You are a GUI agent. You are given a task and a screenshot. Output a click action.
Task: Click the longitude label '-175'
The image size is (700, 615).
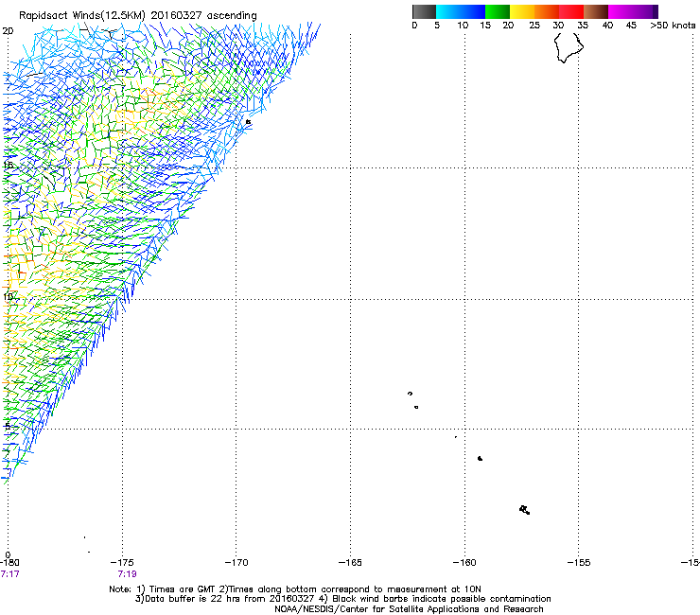(x=122, y=563)
